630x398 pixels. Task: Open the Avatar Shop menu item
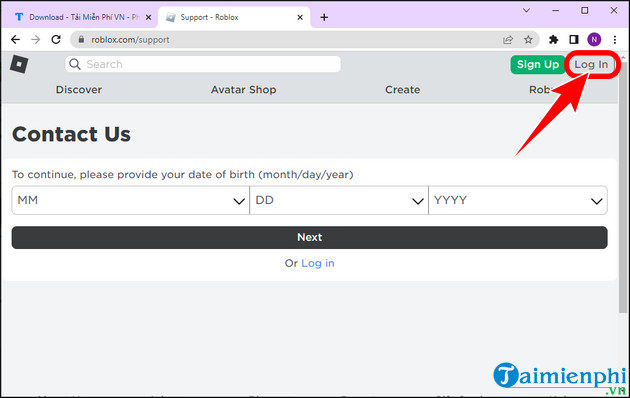click(x=243, y=90)
